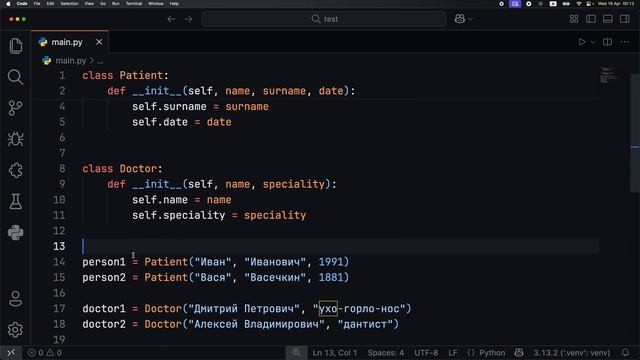Click the number 1881 on line 15

(331, 278)
